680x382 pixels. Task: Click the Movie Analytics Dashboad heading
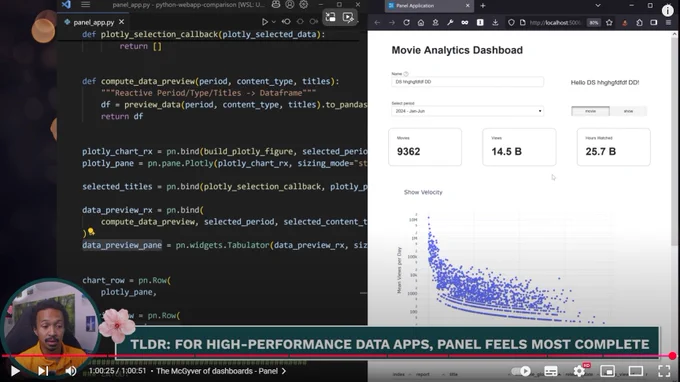point(457,50)
